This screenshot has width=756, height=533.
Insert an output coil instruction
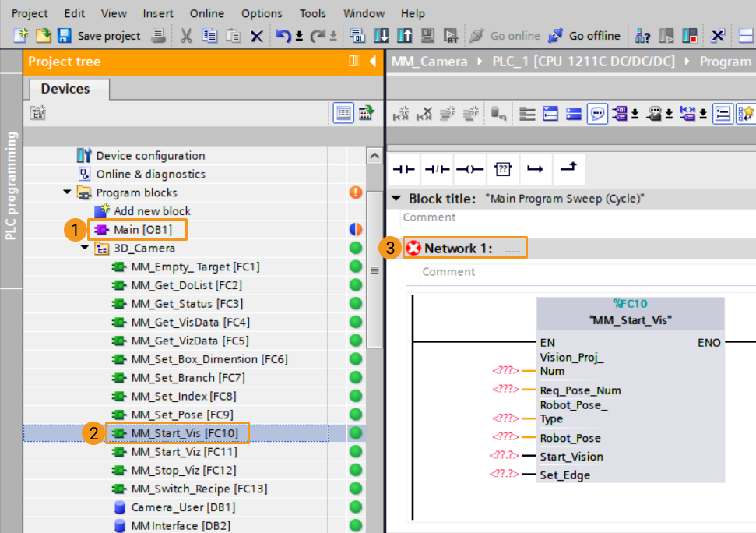(469, 168)
